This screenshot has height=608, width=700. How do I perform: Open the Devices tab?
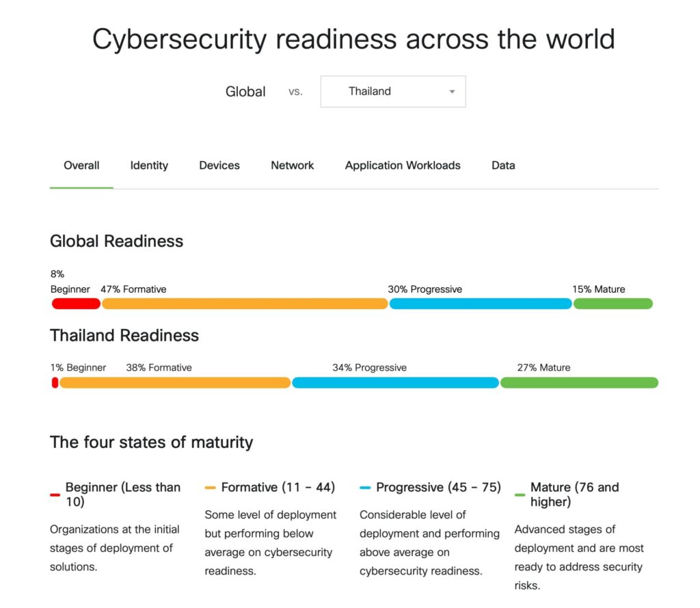pyautogui.click(x=219, y=166)
